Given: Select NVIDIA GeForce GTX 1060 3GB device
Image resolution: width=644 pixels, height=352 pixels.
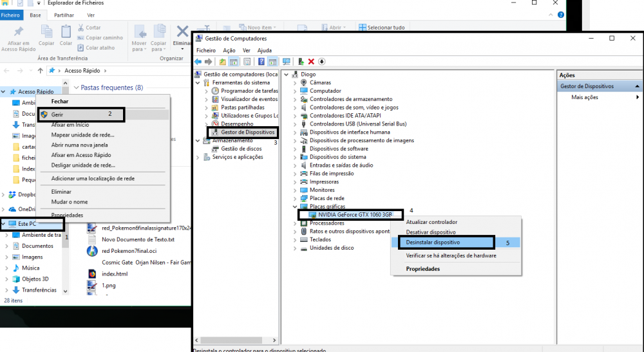Looking at the screenshot, I should coord(355,214).
